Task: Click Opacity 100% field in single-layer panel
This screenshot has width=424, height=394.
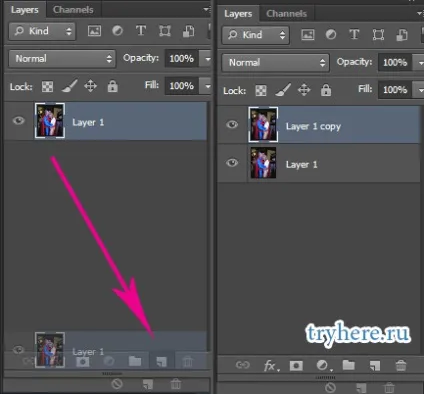Action: pos(182,59)
